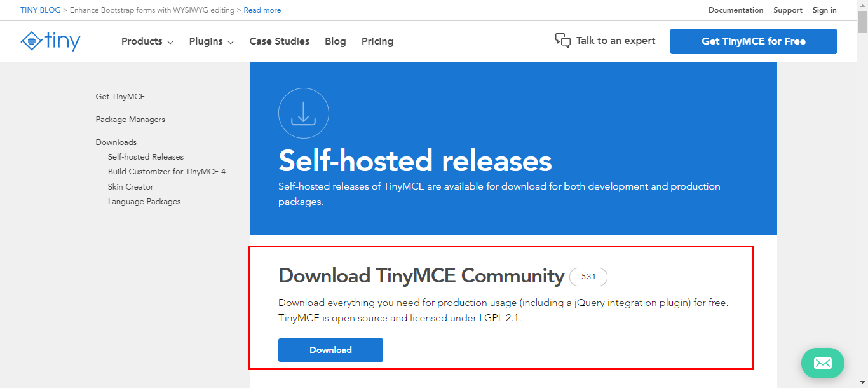The image size is (868, 388).
Task: Select Skin Creator in the sidebar
Action: (x=130, y=186)
